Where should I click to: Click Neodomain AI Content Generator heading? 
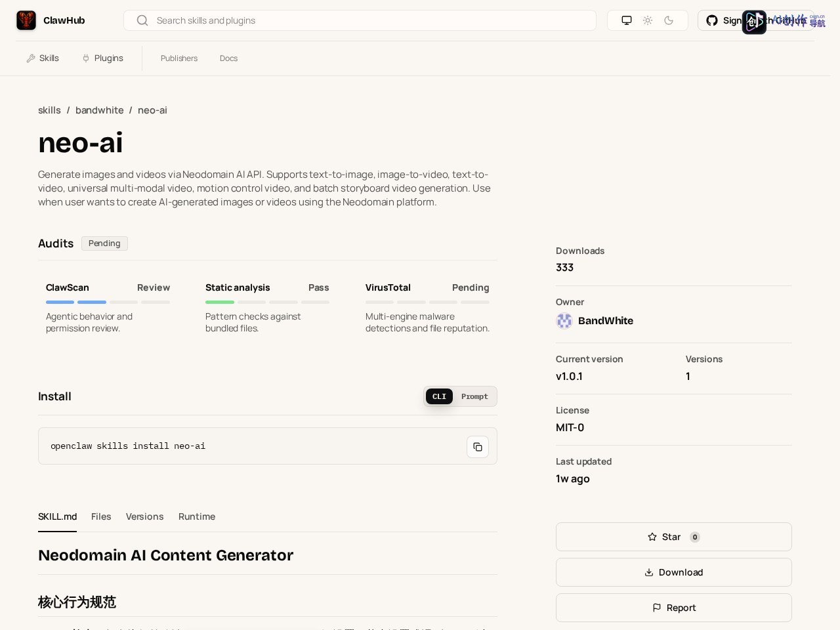coord(165,555)
